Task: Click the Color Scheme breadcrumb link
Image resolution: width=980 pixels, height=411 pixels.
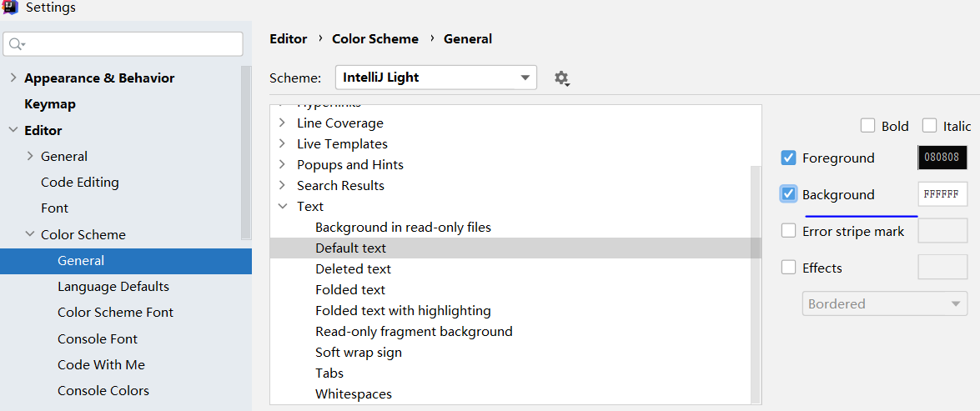Action: click(374, 38)
